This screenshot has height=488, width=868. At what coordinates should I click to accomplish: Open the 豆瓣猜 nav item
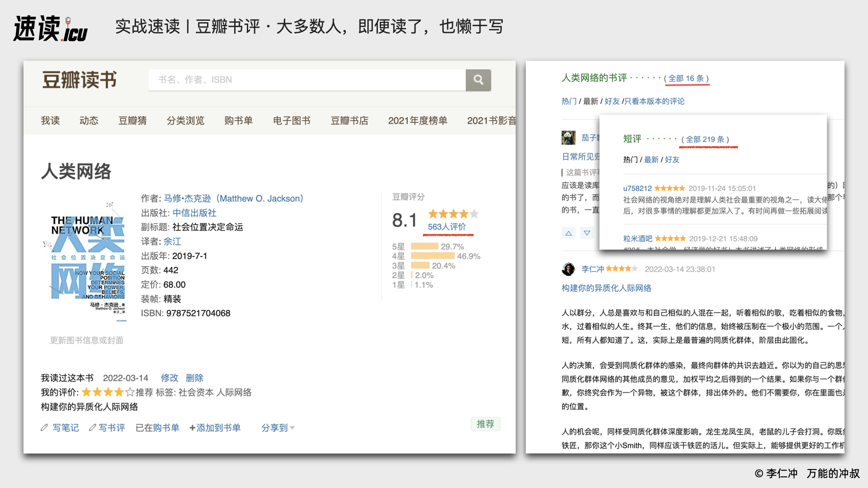coord(132,121)
